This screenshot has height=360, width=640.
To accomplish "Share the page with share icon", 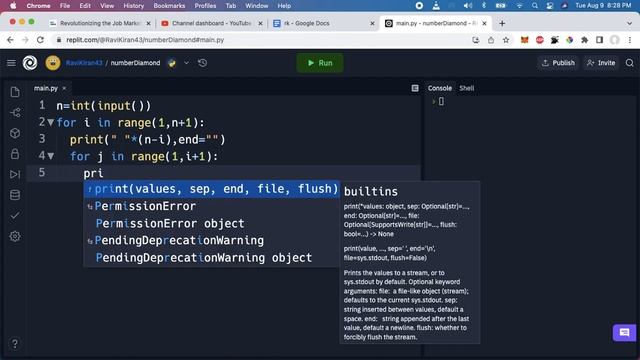I will [491, 40].
